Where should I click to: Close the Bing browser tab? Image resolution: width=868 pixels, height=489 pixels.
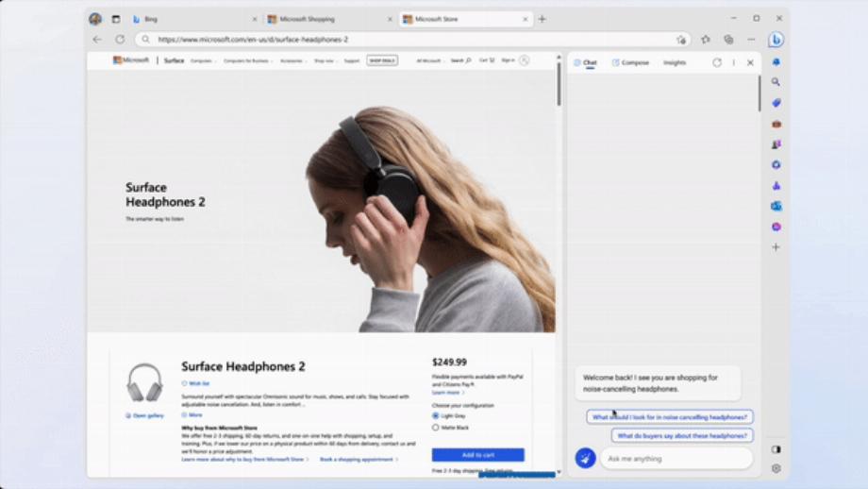[255, 19]
